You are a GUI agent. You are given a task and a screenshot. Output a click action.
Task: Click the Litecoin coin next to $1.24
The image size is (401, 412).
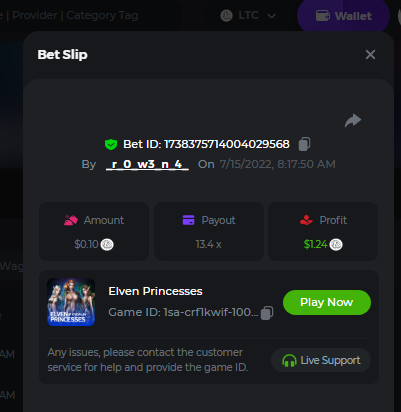[x=336, y=244]
